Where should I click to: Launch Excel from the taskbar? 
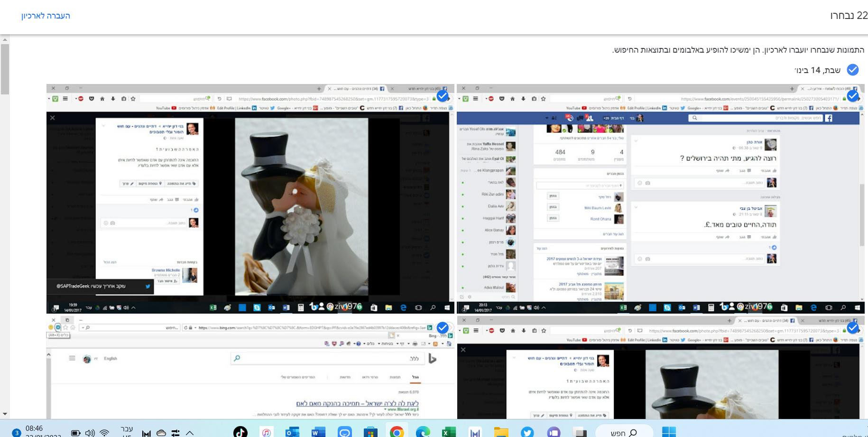(449, 432)
